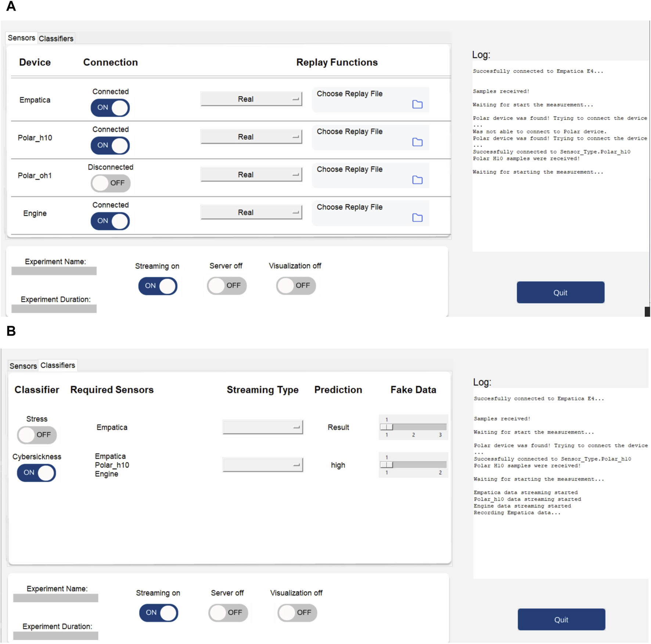651x644 pixels.
Task: Open Streaming Type dropdown for Stress classifier
Action: click(263, 427)
